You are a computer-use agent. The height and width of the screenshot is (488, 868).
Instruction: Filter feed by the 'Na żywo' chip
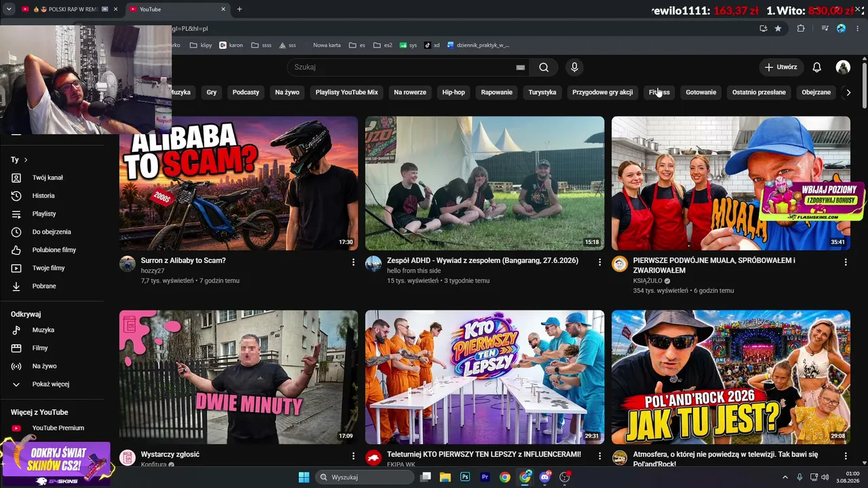[288, 92]
